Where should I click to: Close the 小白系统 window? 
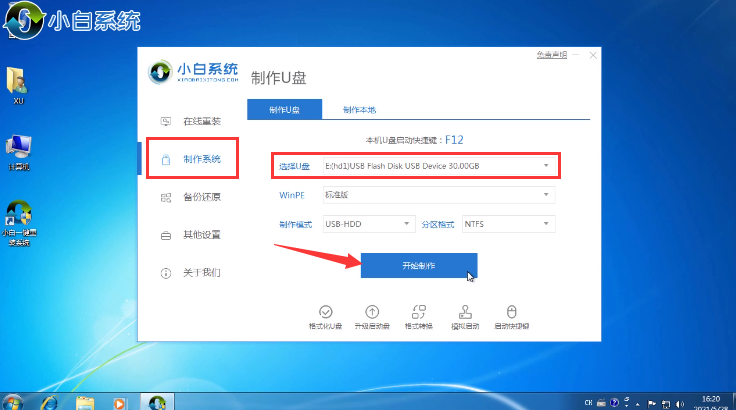click(593, 55)
